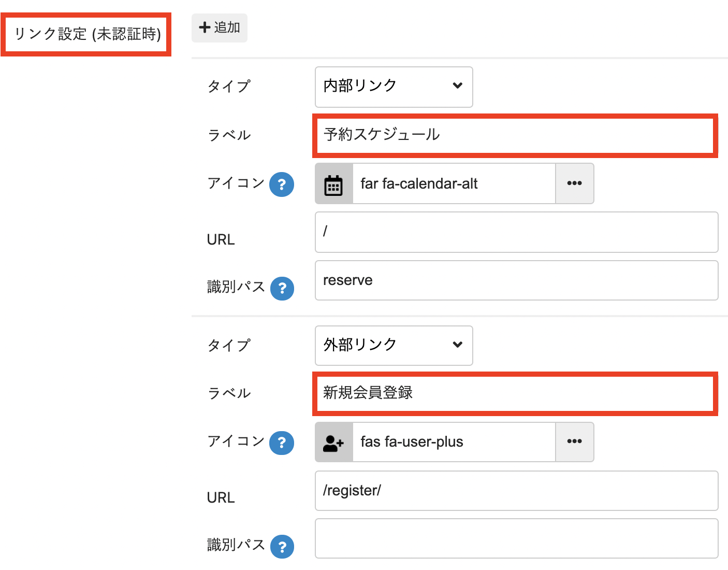
Task: Expand the タイプ dropdown showing 外部リンク
Action: (394, 345)
